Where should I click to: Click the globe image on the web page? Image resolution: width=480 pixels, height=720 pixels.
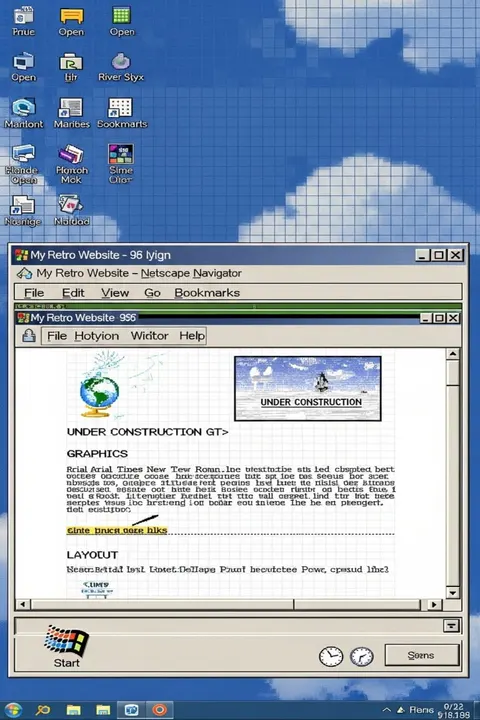99,394
